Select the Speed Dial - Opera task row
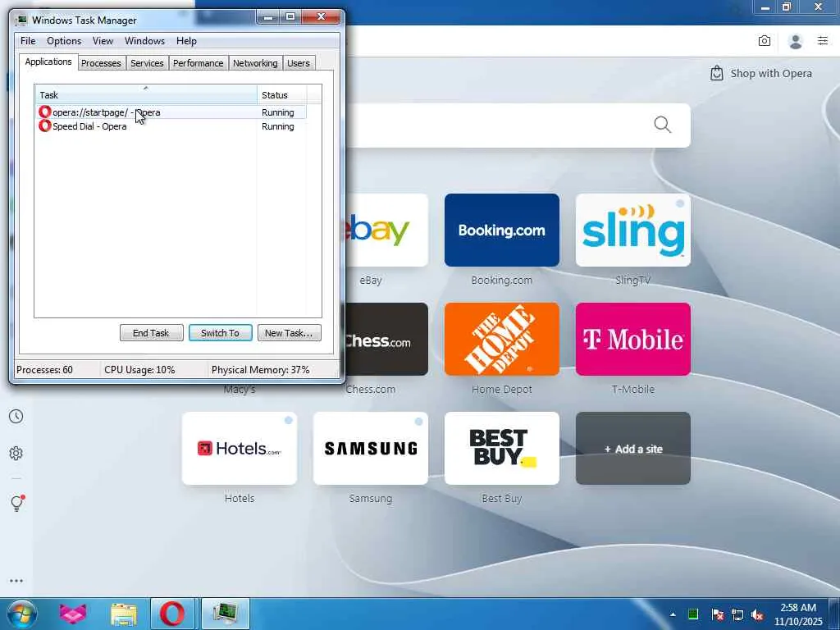Screen dimensions: 840x630 pos(171,126)
